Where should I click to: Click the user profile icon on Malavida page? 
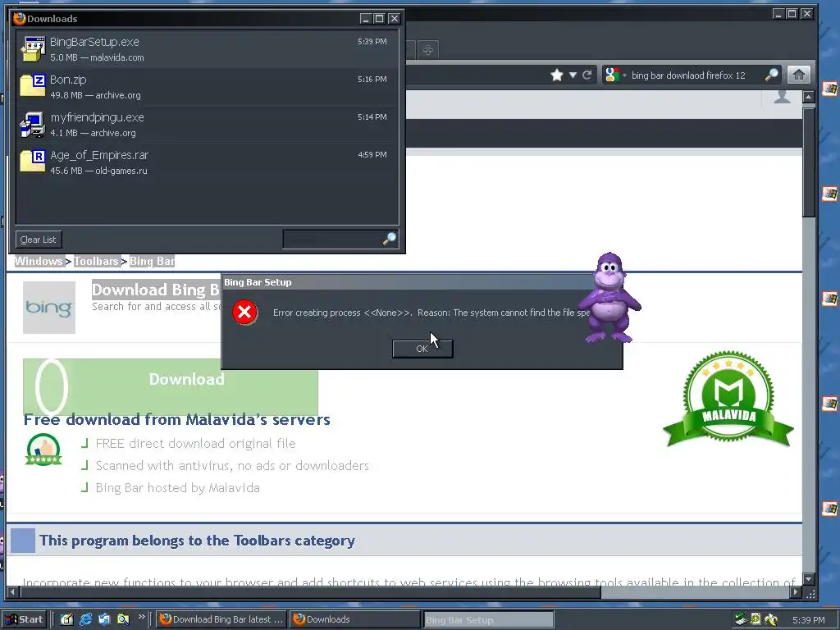[782, 97]
